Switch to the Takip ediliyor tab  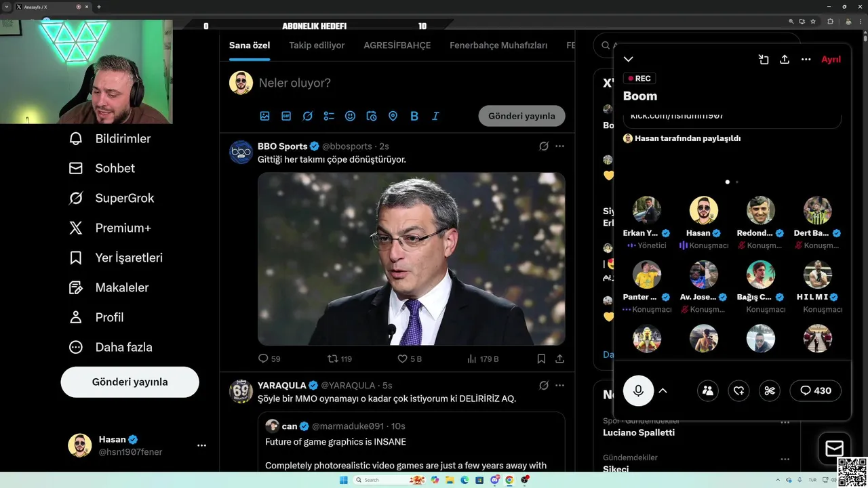317,45
